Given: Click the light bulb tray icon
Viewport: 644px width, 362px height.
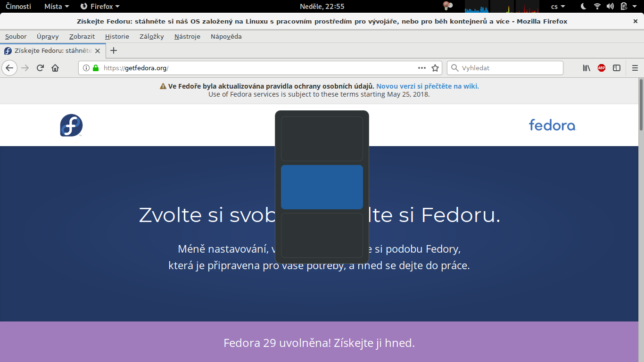Looking at the screenshot, I should pos(447,6).
